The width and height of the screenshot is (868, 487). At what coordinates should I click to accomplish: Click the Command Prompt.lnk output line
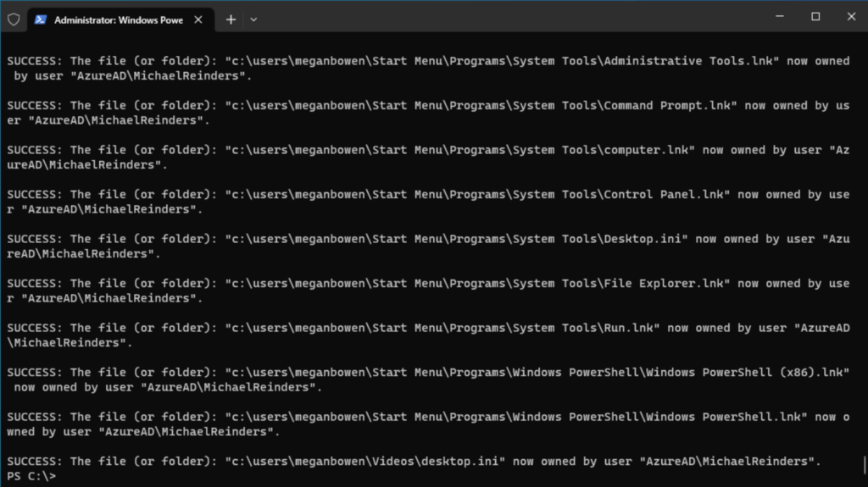[428, 113]
